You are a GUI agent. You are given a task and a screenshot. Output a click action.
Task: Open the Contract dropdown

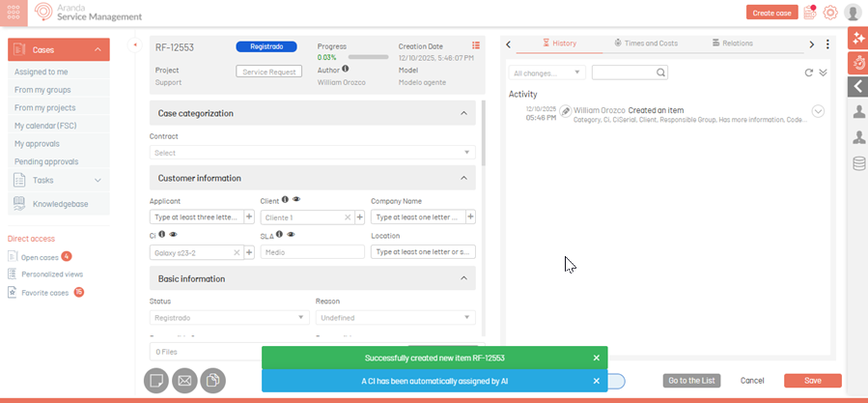click(313, 153)
